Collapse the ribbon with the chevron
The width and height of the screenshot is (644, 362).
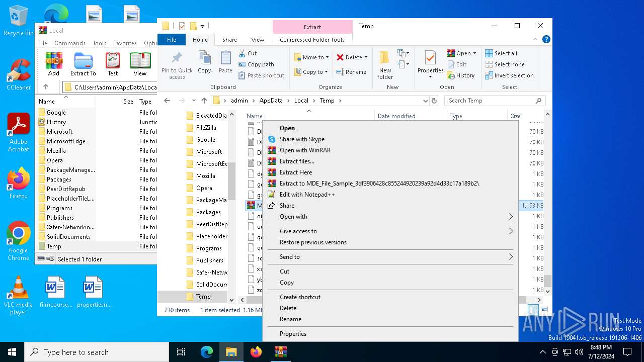coord(536,39)
